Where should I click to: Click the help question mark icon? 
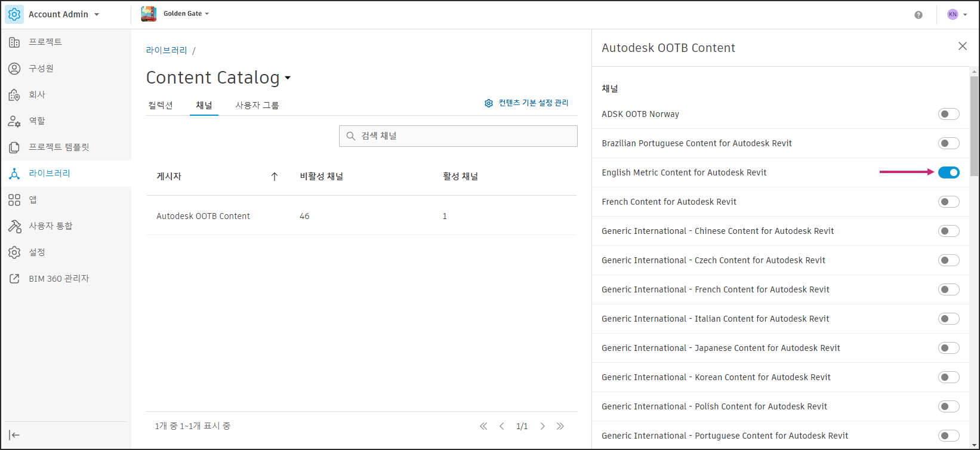(918, 15)
